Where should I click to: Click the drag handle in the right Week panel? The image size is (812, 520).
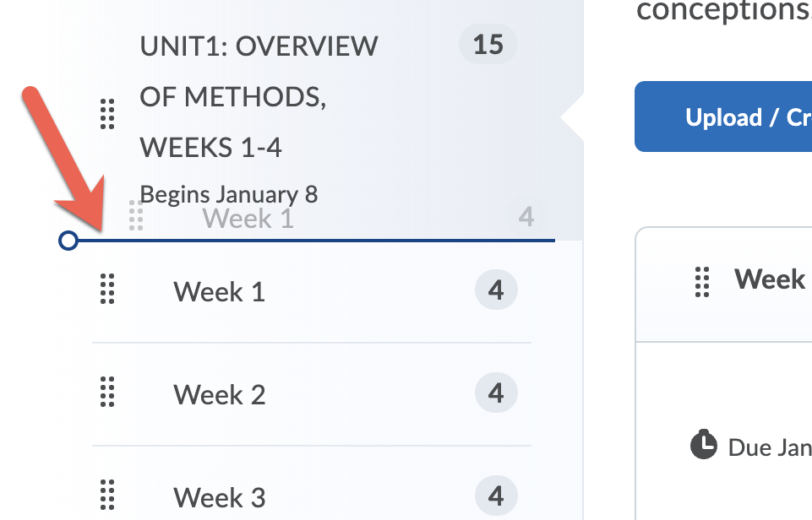click(702, 282)
